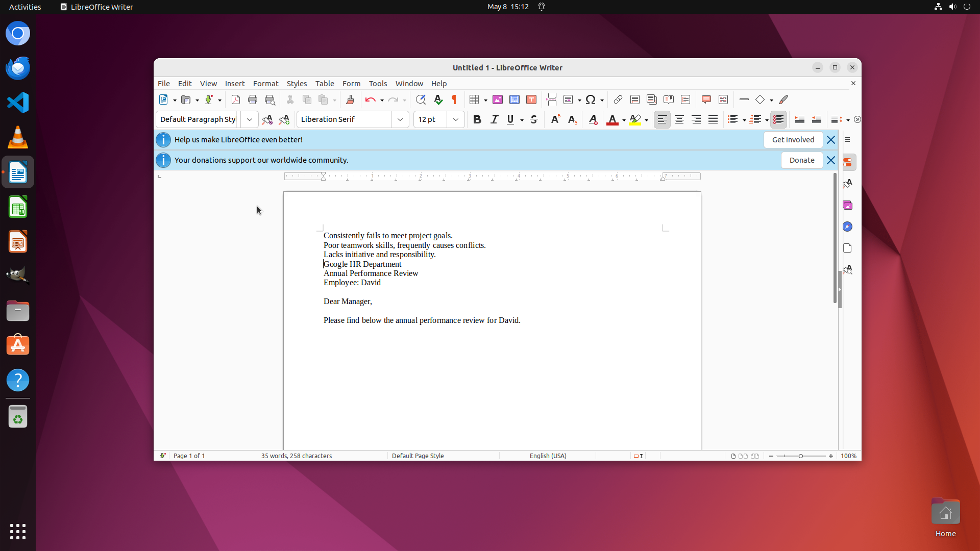980x551 pixels.
Task: Open sidebar Navigator compass icon
Action: 847,227
